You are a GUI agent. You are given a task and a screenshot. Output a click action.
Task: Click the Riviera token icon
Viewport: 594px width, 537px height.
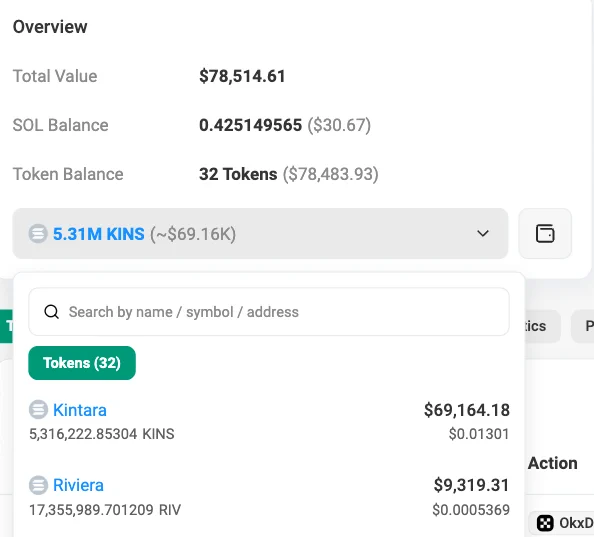pyautogui.click(x=38, y=485)
